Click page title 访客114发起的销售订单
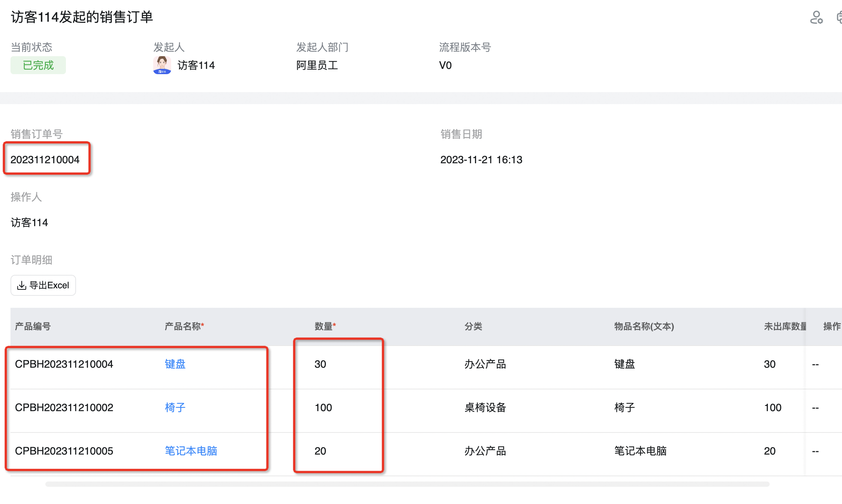 click(x=82, y=17)
